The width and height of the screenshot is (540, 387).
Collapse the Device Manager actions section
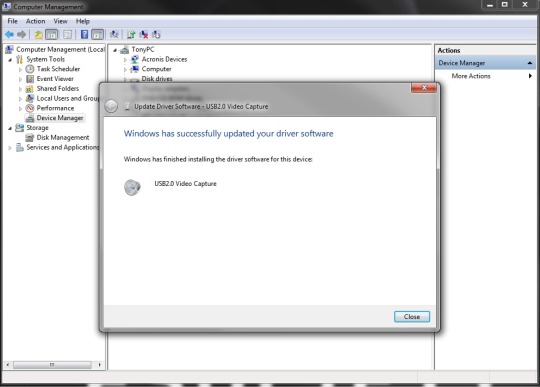pos(530,63)
